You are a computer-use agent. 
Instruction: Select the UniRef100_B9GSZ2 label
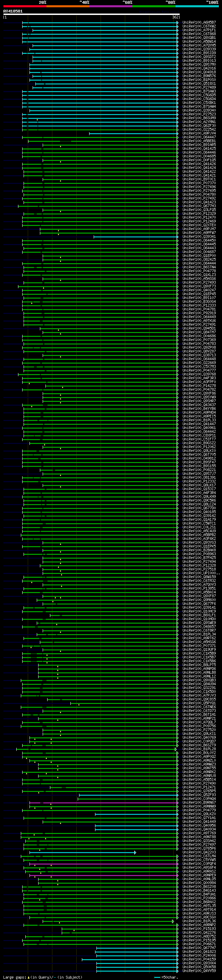[199, 443]
